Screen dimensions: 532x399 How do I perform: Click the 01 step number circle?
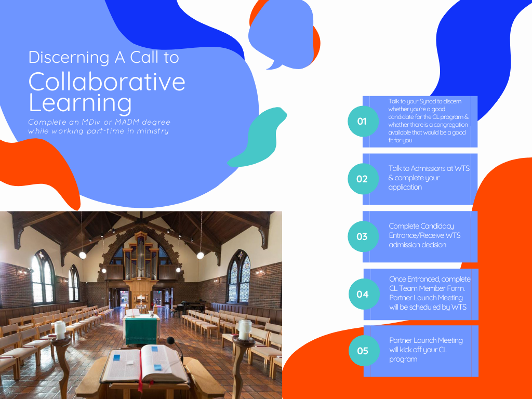pos(363,121)
